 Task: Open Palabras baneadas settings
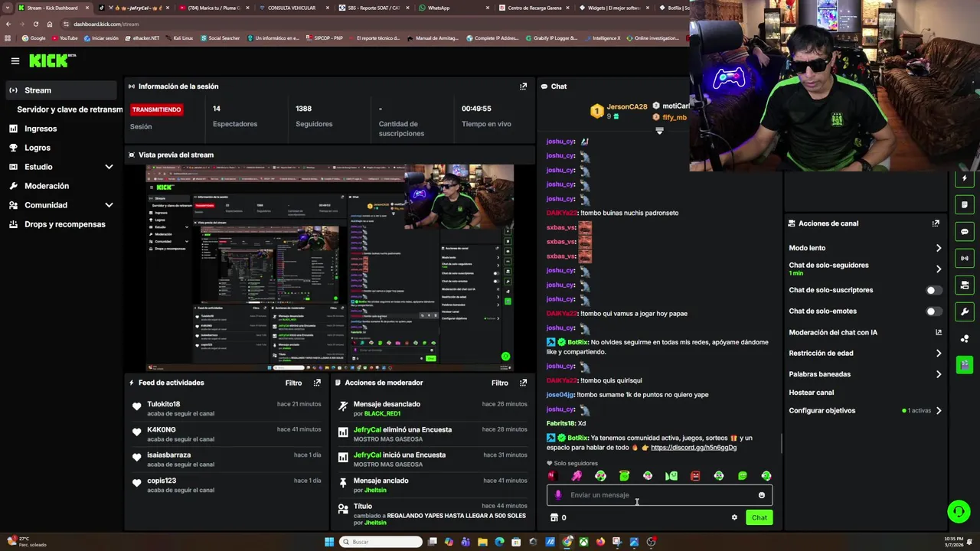coord(865,374)
